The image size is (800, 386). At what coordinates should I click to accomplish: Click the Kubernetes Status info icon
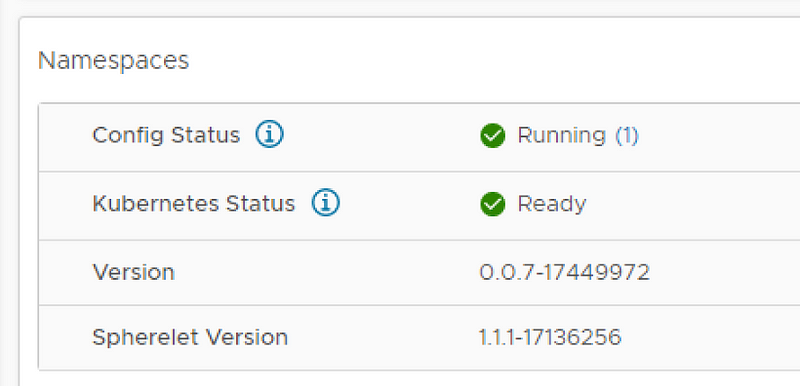pyautogui.click(x=326, y=202)
